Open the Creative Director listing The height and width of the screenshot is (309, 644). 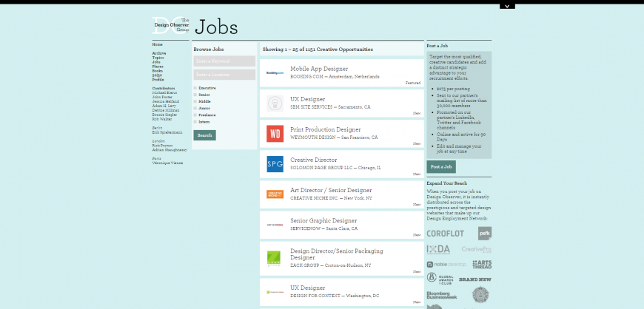point(313,160)
